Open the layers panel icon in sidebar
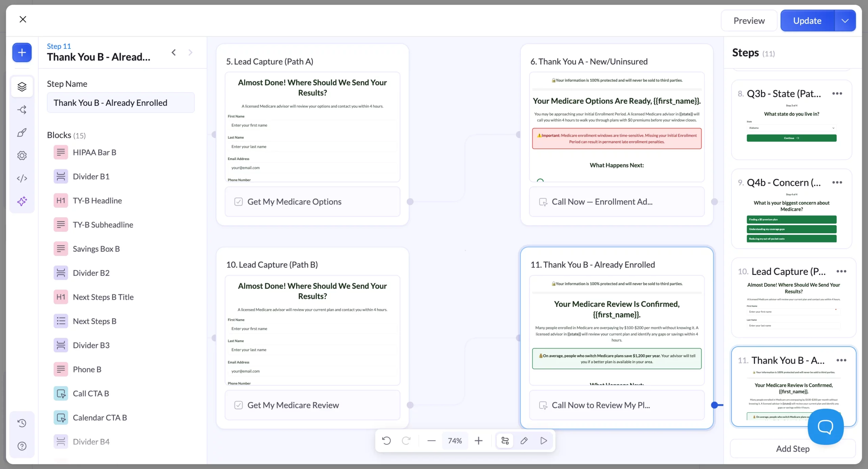 pyautogui.click(x=22, y=87)
